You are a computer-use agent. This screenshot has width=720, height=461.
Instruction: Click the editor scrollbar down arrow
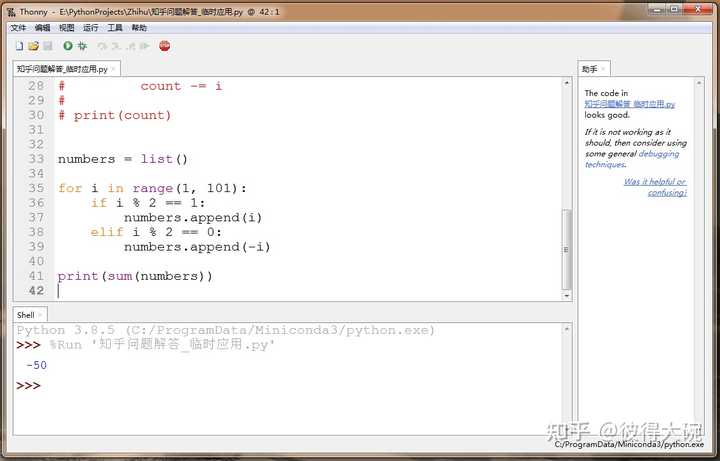(567, 296)
